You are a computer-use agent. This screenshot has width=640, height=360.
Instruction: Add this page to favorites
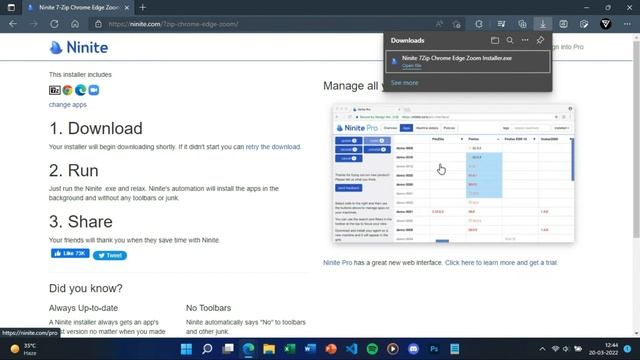coord(457,24)
